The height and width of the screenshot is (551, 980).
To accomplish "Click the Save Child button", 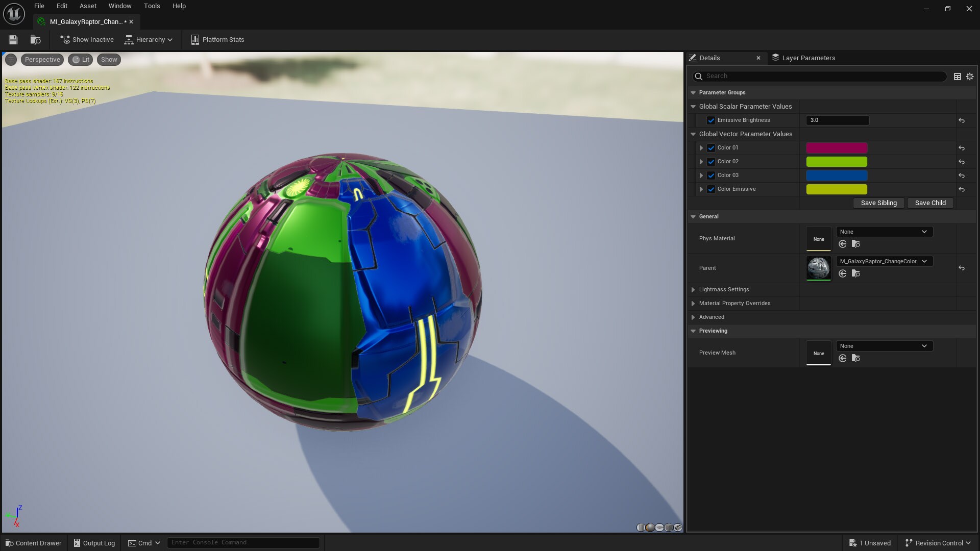I will 930,203.
